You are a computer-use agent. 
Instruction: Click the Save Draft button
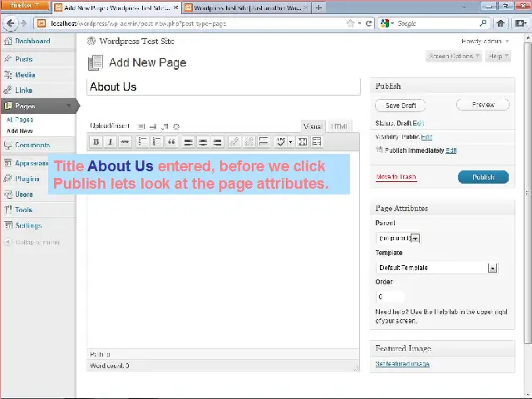coord(401,106)
